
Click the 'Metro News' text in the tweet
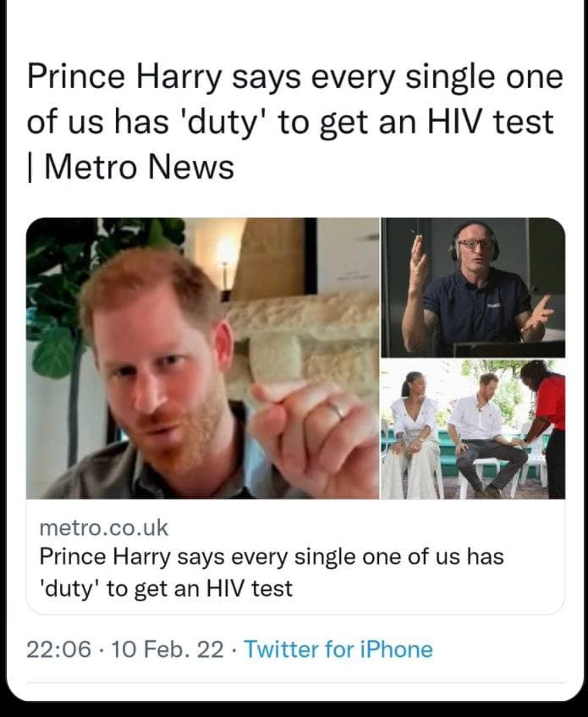139,166
